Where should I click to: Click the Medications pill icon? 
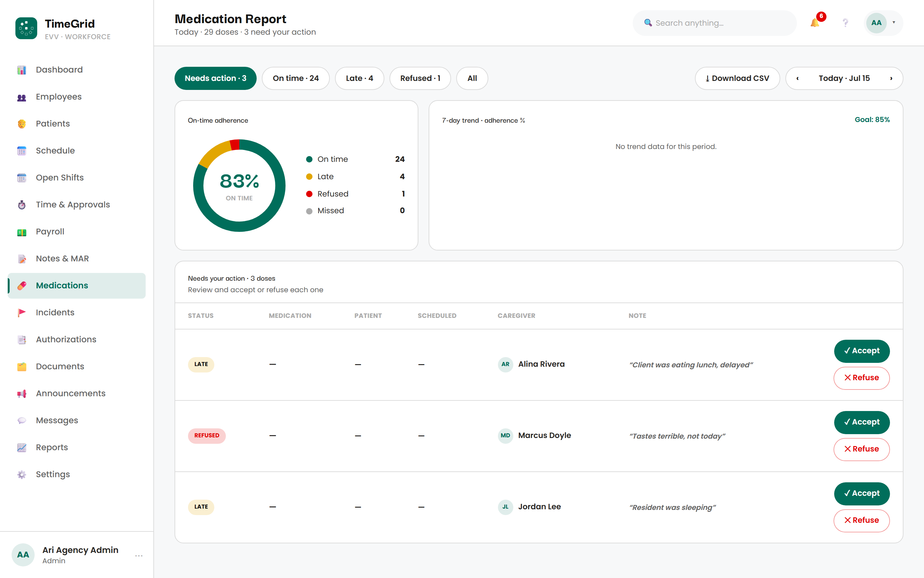(x=22, y=285)
